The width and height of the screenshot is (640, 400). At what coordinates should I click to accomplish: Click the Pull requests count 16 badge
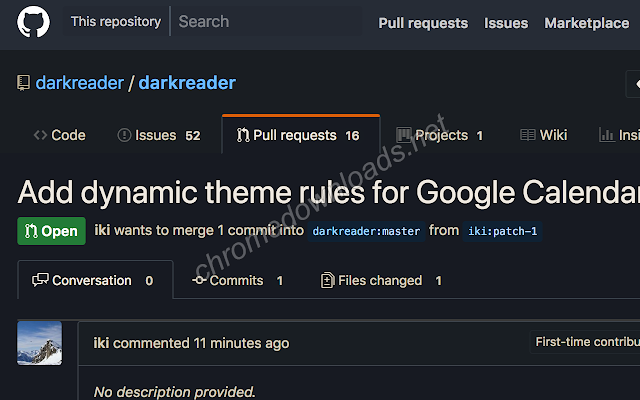(x=352, y=136)
